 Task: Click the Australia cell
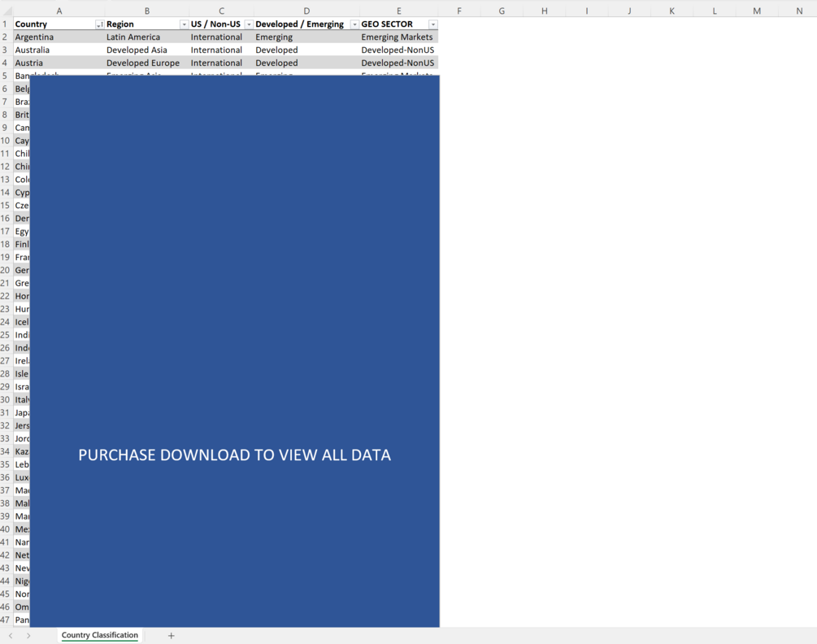[x=59, y=50]
